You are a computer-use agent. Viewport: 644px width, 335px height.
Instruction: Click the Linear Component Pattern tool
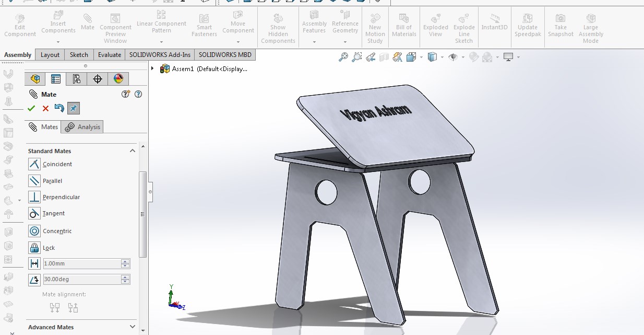point(161,22)
